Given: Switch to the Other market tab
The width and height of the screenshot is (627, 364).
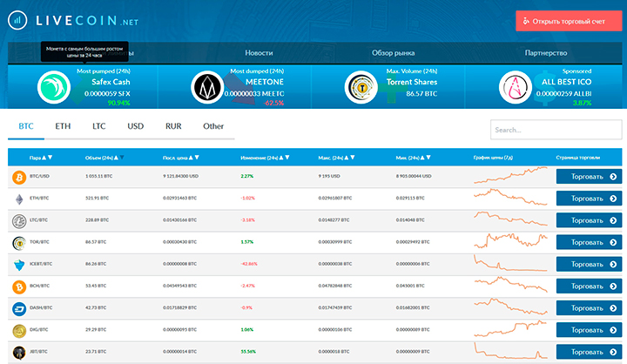Looking at the screenshot, I should point(213,126).
